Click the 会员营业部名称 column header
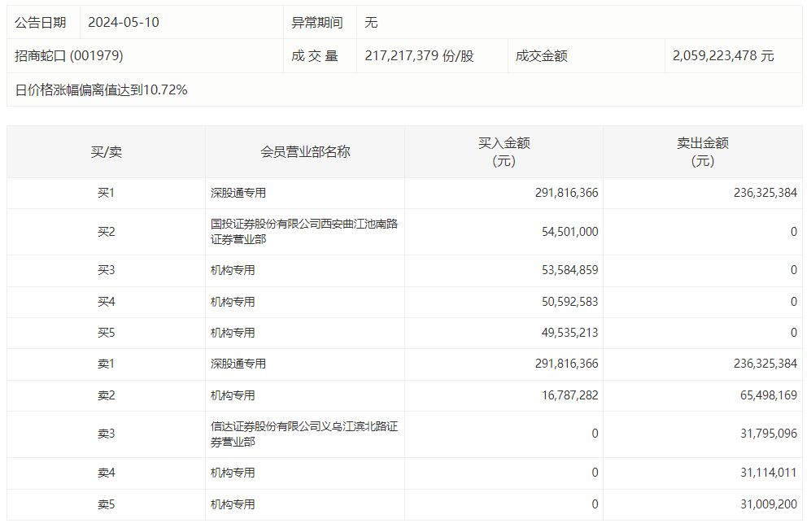This screenshot has height=532, width=811. click(305, 152)
